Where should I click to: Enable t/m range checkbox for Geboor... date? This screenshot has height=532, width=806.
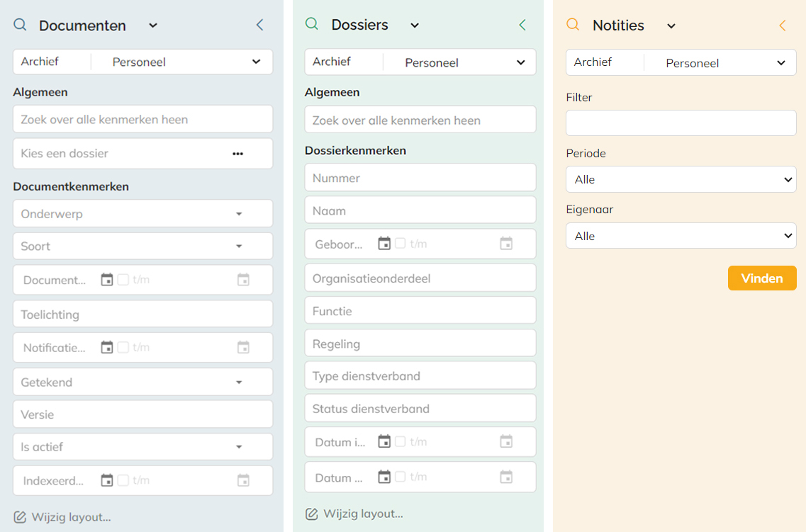click(401, 244)
